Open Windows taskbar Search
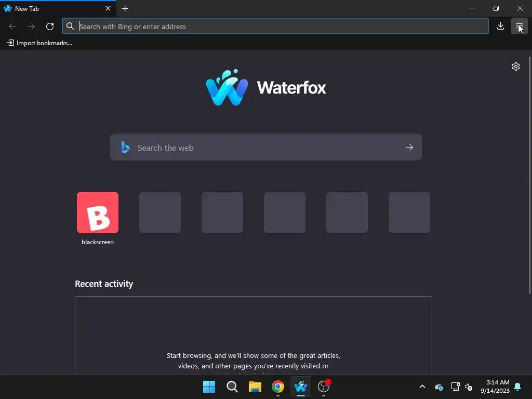This screenshot has width=532, height=399. [232, 387]
